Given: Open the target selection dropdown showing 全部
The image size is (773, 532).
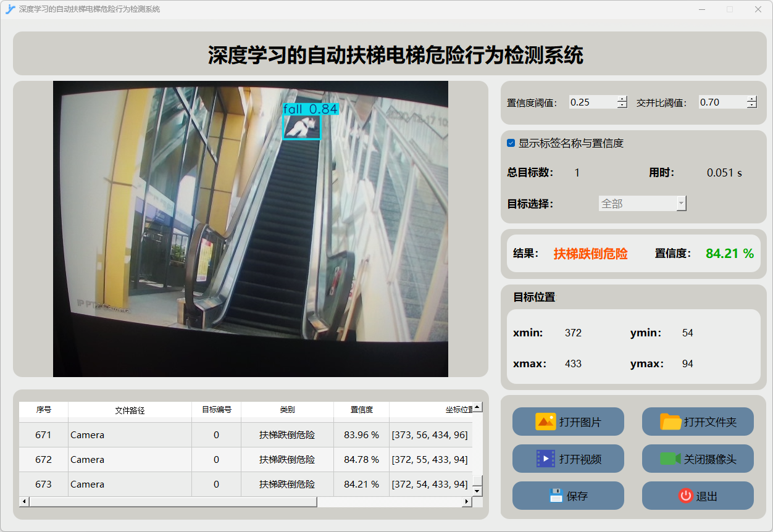Looking at the screenshot, I should 642,204.
